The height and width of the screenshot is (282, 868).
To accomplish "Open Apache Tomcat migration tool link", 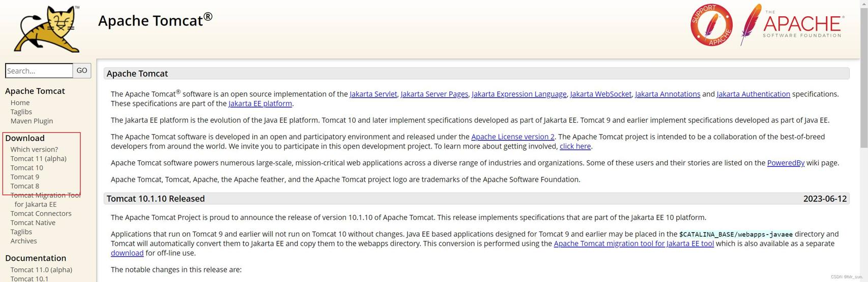I will (x=633, y=244).
